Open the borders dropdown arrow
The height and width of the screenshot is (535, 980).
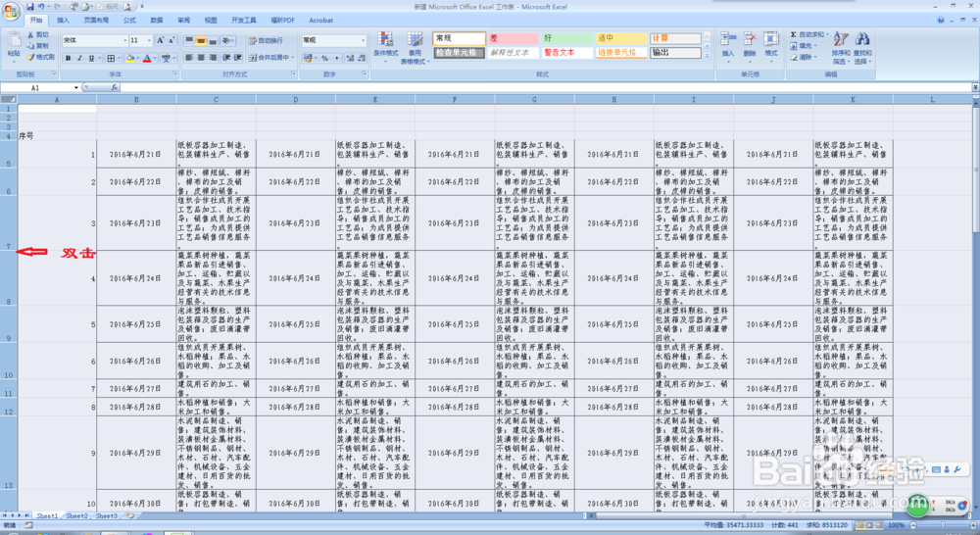119,58
